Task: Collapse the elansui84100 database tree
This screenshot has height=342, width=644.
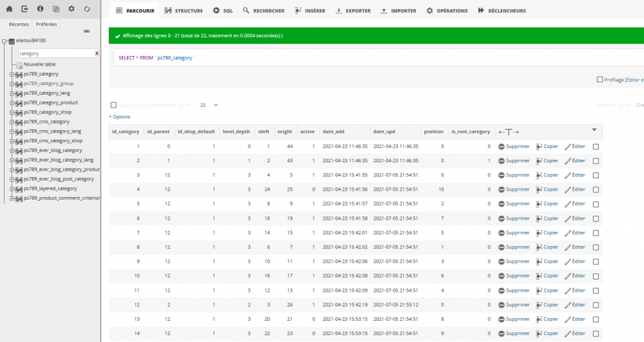Action: [x=5, y=41]
